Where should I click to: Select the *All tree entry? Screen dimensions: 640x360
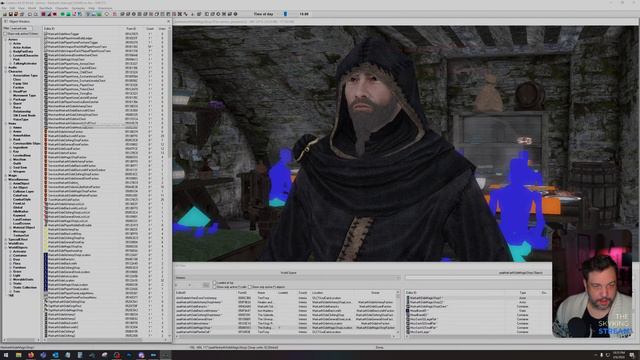(x=11, y=295)
